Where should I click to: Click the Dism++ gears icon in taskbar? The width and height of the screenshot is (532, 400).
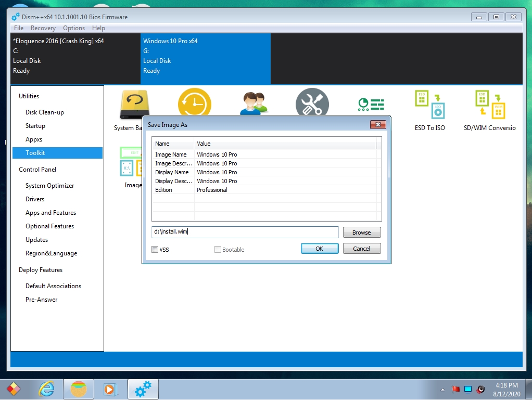point(143,389)
